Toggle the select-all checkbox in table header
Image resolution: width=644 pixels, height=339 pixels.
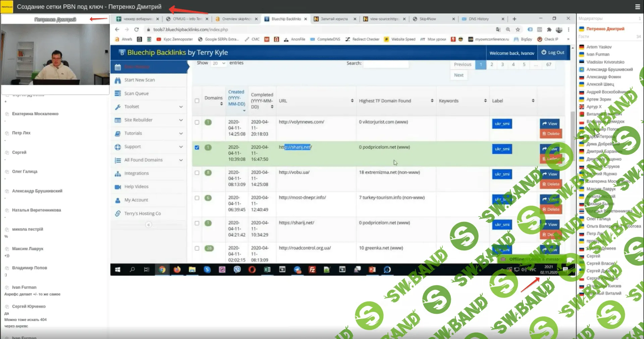click(197, 101)
